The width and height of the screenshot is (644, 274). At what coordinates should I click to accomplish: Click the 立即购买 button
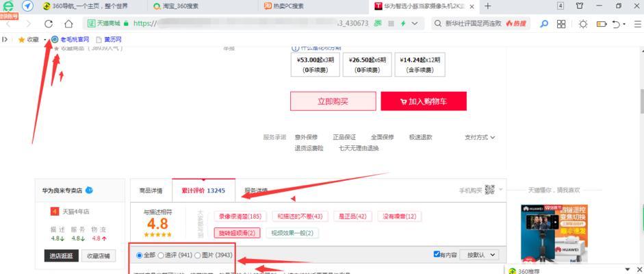click(333, 101)
